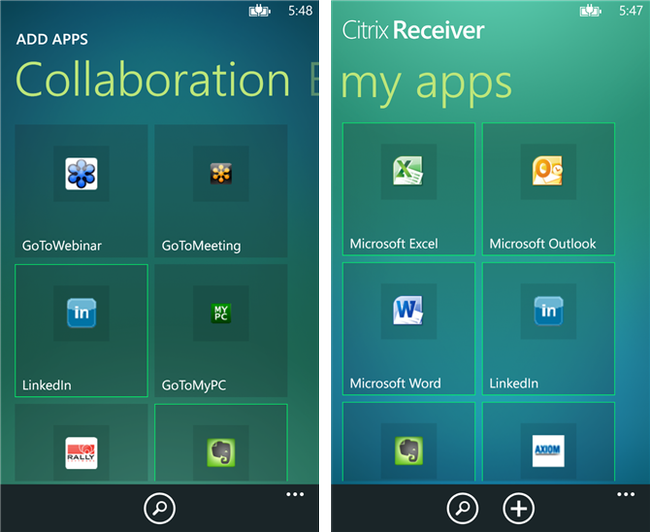
Task: Tap the GoToMyPC green icon
Action: point(221,313)
